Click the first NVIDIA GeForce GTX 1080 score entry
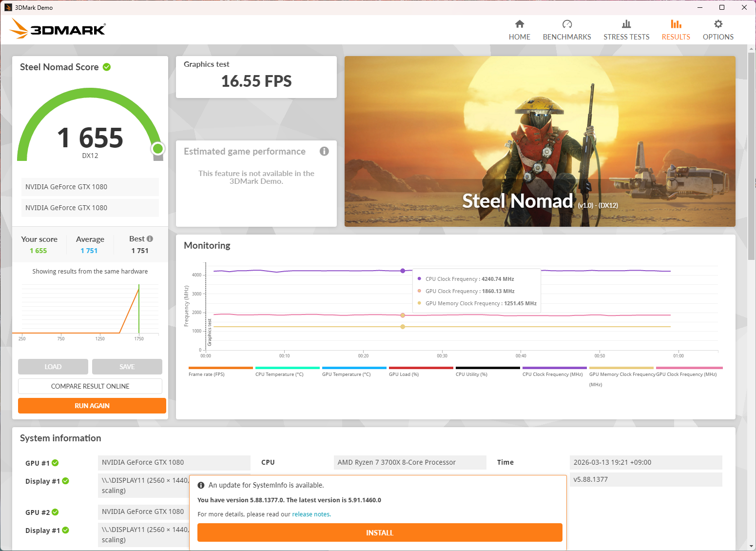 coord(90,187)
